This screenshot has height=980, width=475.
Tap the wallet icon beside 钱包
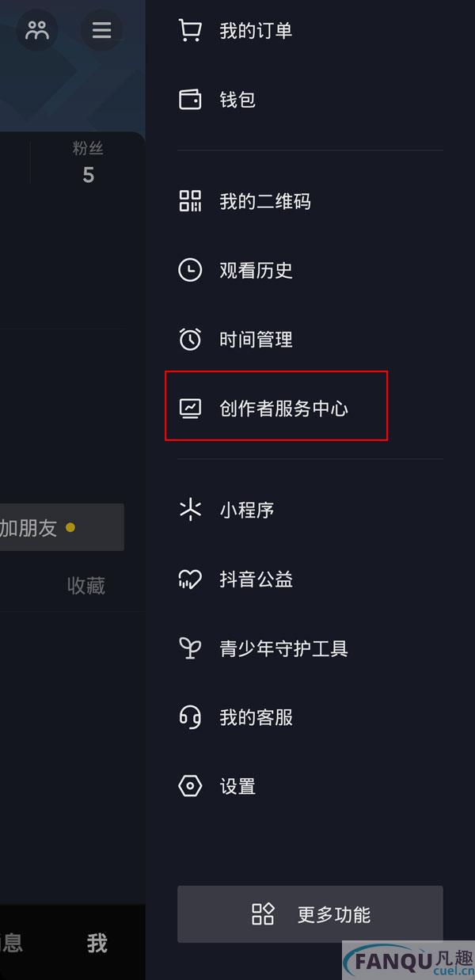point(190,100)
